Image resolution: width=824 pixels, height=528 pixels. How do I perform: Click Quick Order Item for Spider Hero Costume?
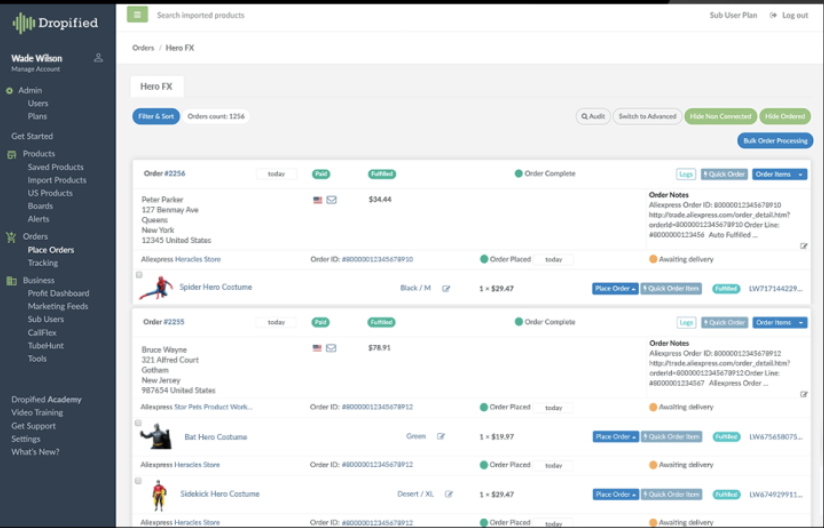click(x=671, y=288)
